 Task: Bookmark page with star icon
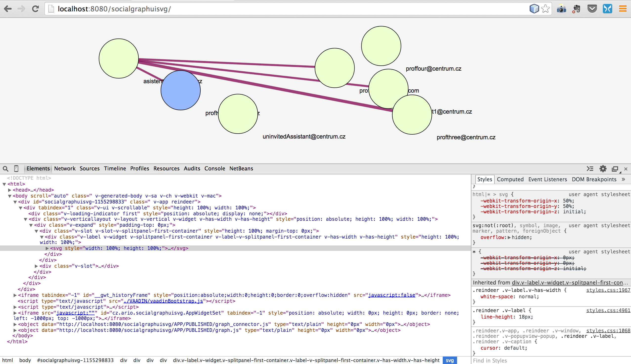click(x=545, y=9)
